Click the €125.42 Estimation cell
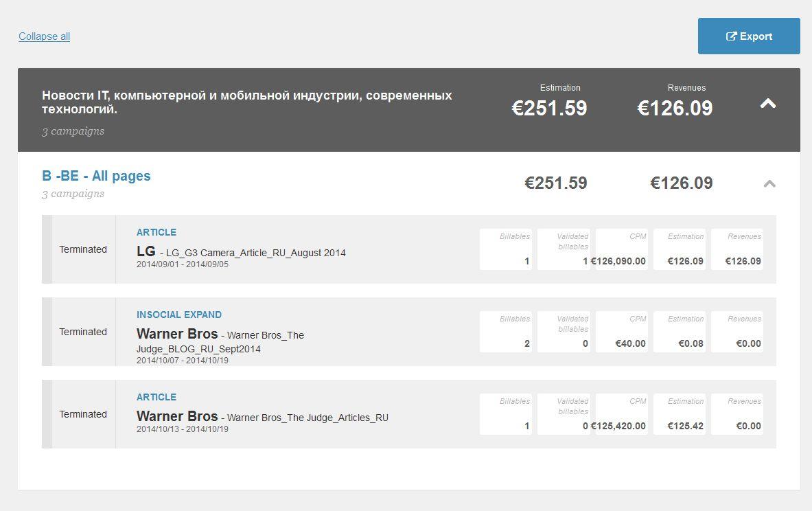Image resolution: width=812 pixels, height=511 pixels. 679,414
